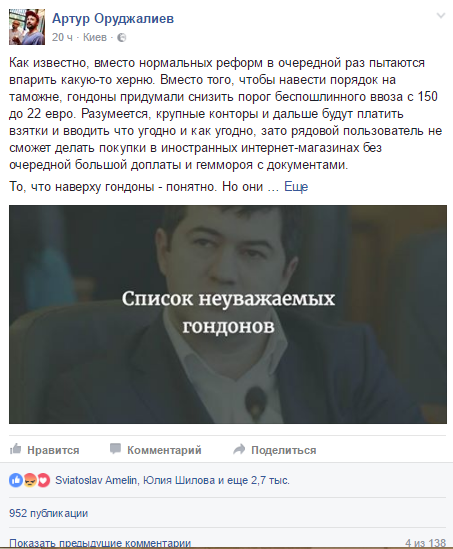Open the post options chevron menu
Image resolution: width=453 pixels, height=549 pixels.
[x=441, y=16]
